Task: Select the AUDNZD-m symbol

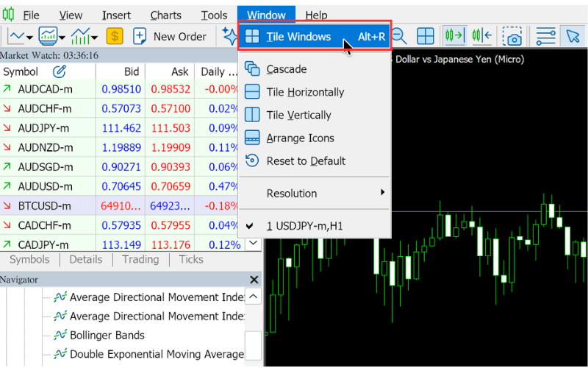Action: tap(46, 148)
